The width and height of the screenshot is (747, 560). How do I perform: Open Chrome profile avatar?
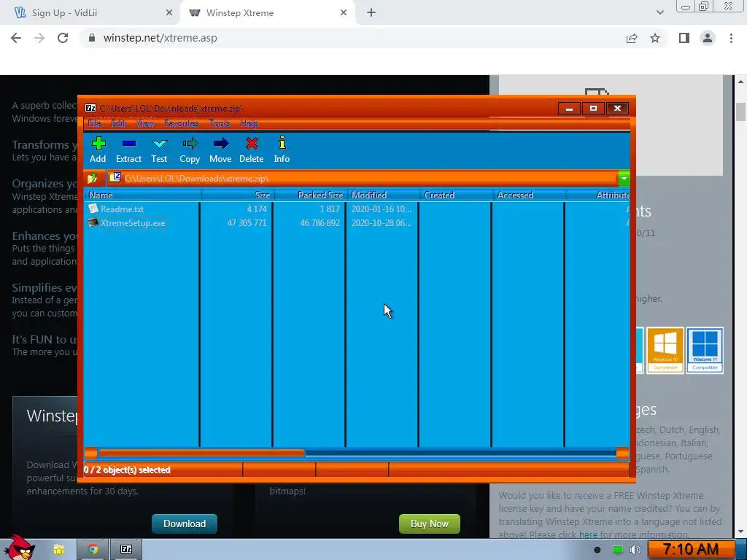coord(708,38)
